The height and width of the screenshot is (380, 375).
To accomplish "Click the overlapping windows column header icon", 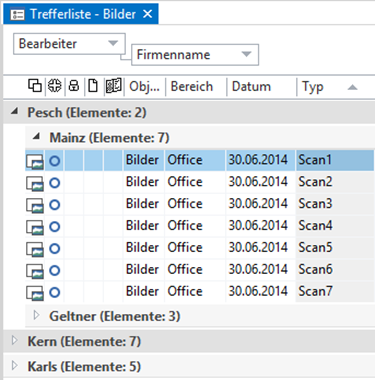I will point(35,86).
